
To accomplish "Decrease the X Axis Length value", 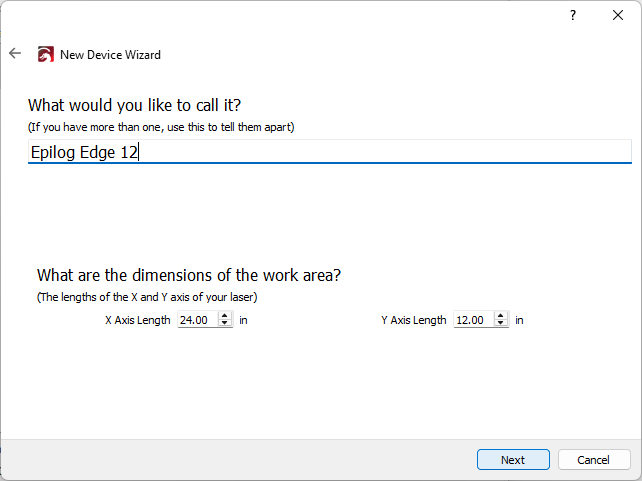I will [x=225, y=324].
